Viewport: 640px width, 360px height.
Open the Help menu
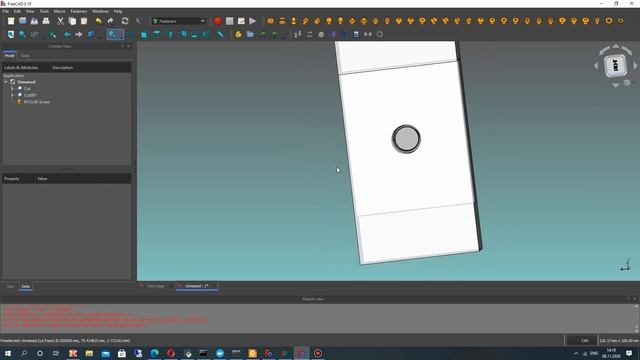tap(118, 11)
